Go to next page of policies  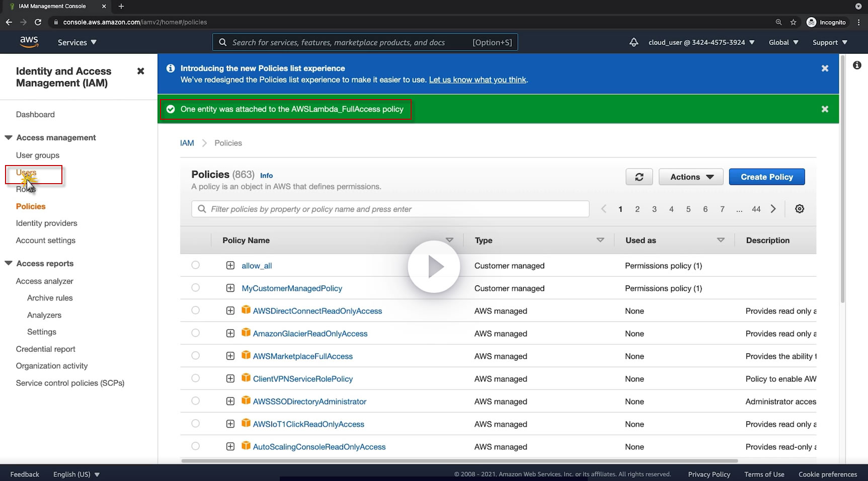[773, 209]
